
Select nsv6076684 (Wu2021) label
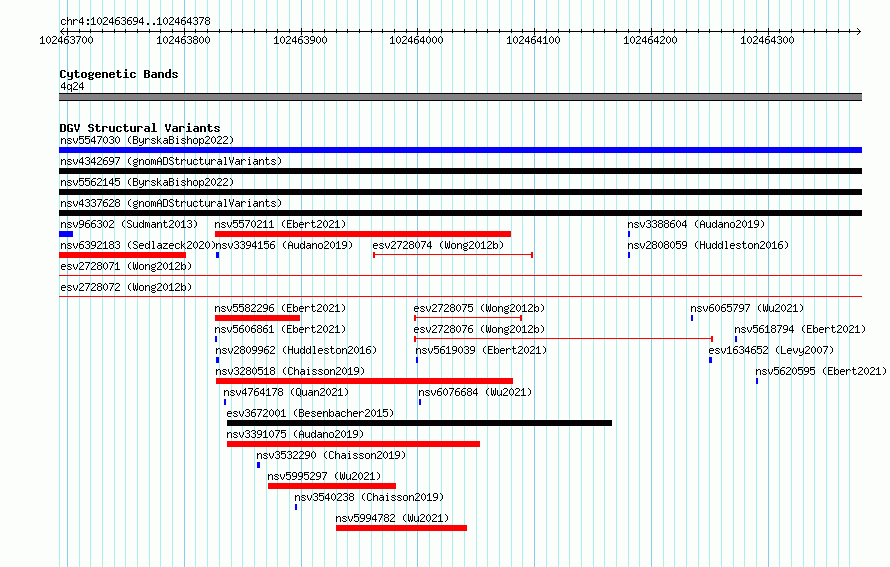475,392
